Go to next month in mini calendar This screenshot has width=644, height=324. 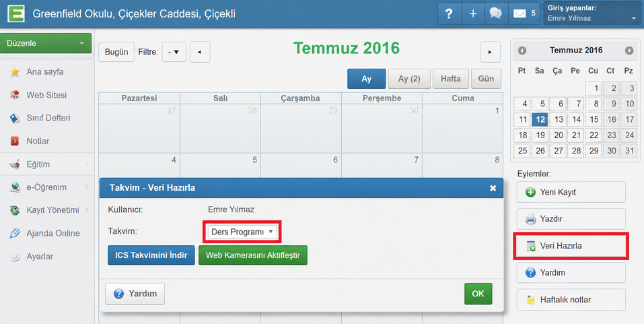click(x=629, y=51)
